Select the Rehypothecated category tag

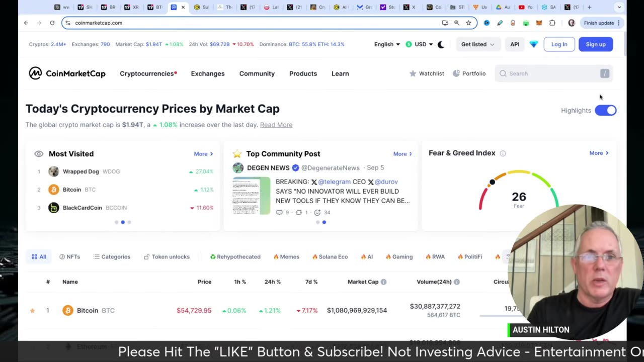coord(235,257)
